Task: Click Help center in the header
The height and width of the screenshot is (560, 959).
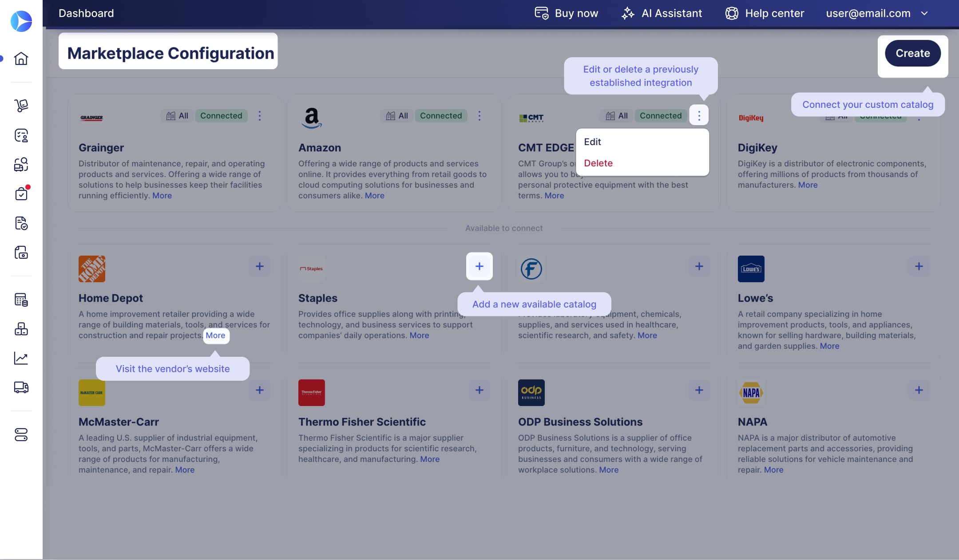Action: coord(765,13)
